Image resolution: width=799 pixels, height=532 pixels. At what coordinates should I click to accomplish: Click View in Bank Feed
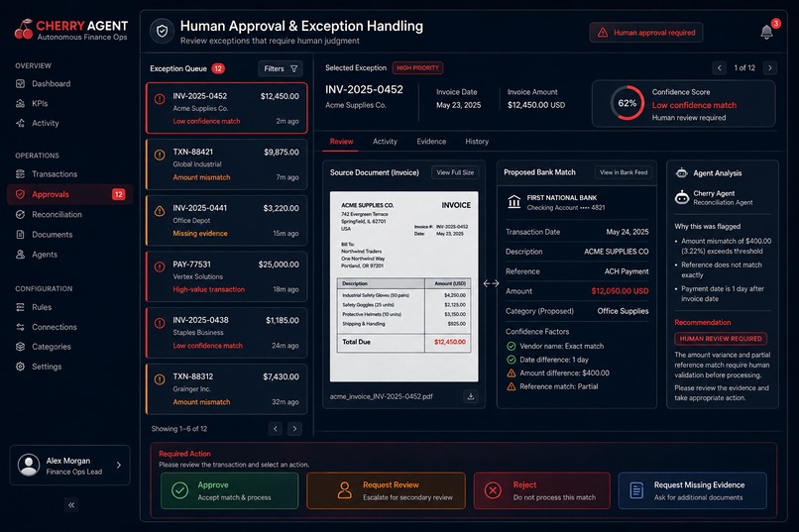(624, 172)
